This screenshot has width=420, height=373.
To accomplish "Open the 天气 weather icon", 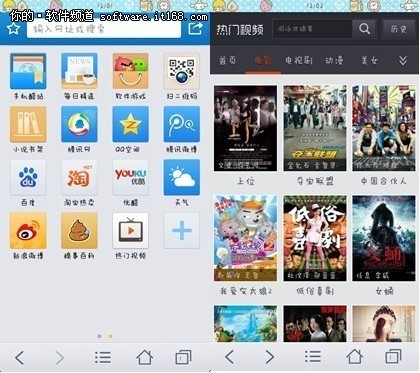I will [182, 177].
